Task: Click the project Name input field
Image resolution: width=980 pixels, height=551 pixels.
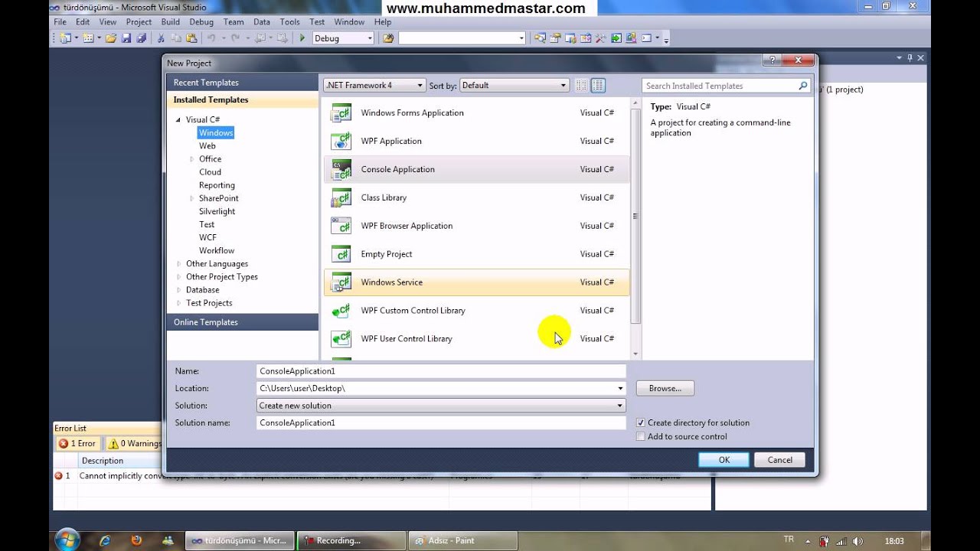Action: (x=441, y=371)
